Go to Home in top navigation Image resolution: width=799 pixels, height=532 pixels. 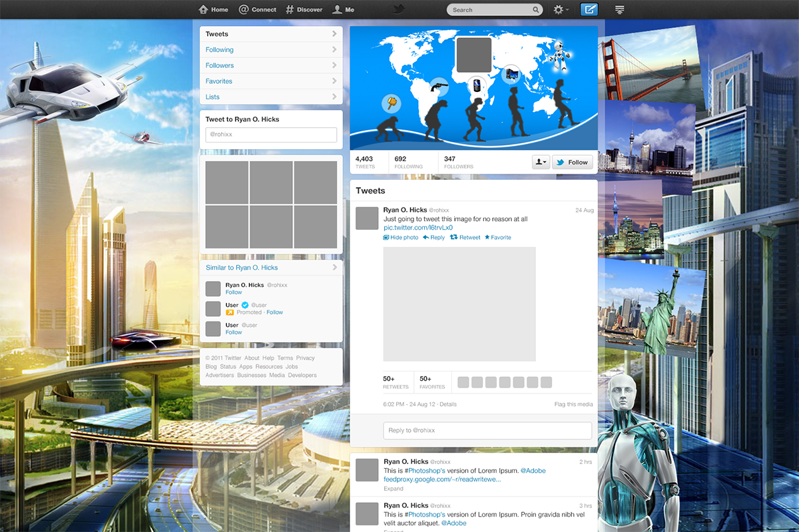tap(213, 9)
